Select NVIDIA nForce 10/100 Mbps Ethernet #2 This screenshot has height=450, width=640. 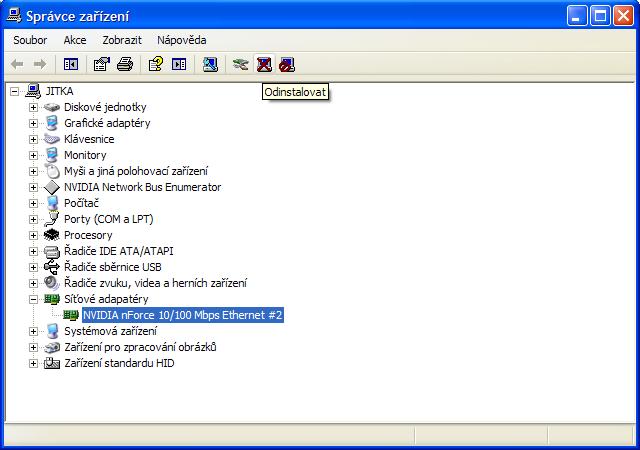(182, 315)
